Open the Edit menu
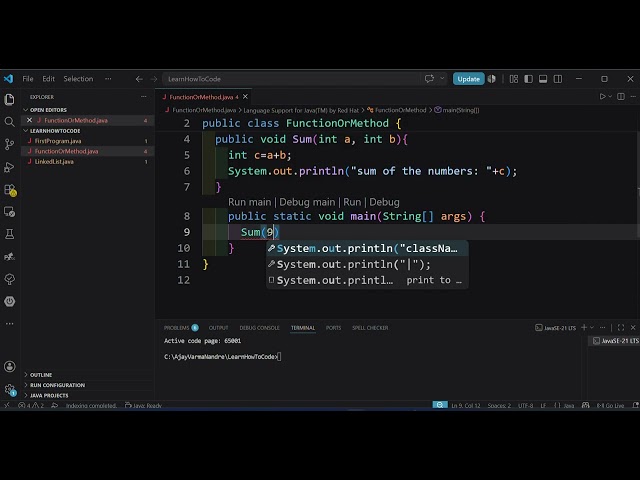 [x=48, y=79]
